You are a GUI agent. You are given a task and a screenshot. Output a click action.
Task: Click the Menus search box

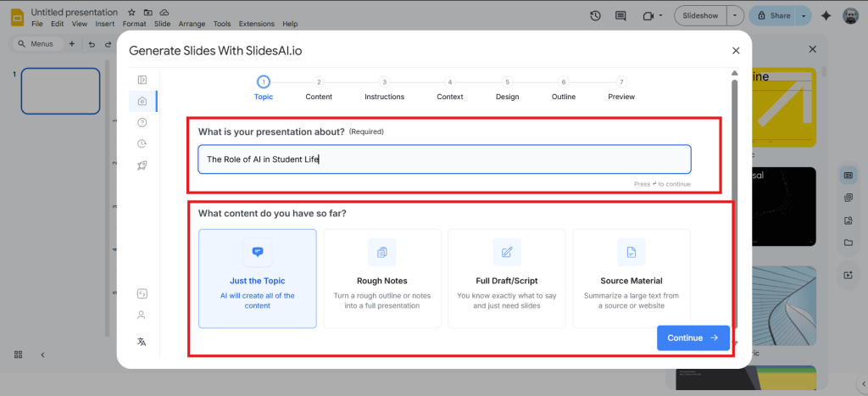tap(37, 44)
